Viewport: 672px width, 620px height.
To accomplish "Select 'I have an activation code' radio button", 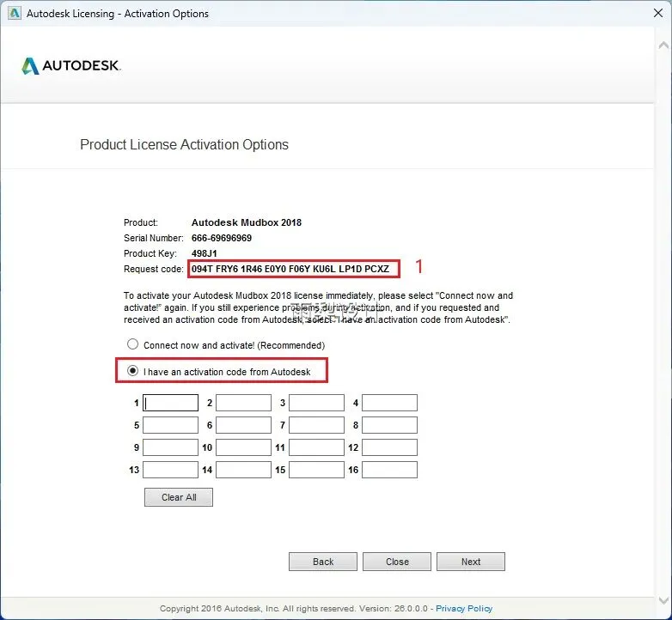I will coord(133,371).
